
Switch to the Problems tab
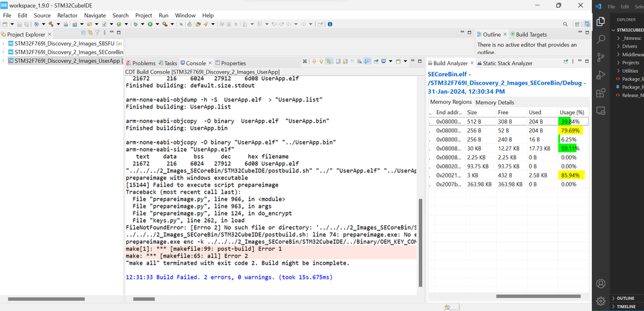point(144,63)
